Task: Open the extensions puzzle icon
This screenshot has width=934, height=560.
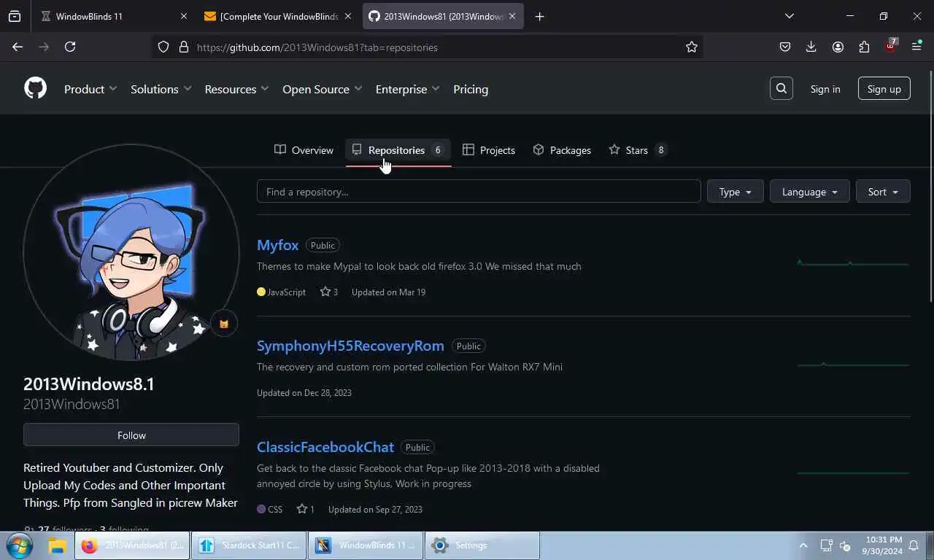Action: tap(864, 47)
